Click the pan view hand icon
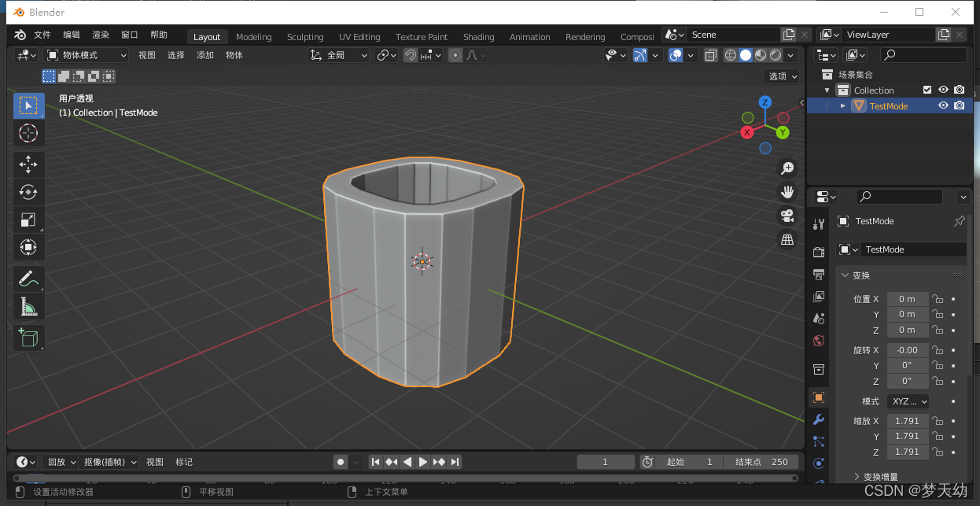Image resolution: width=980 pixels, height=506 pixels. tap(787, 191)
